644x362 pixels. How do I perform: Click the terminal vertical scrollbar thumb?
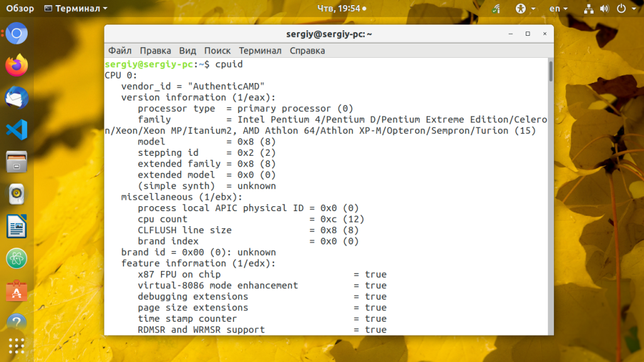click(x=550, y=71)
